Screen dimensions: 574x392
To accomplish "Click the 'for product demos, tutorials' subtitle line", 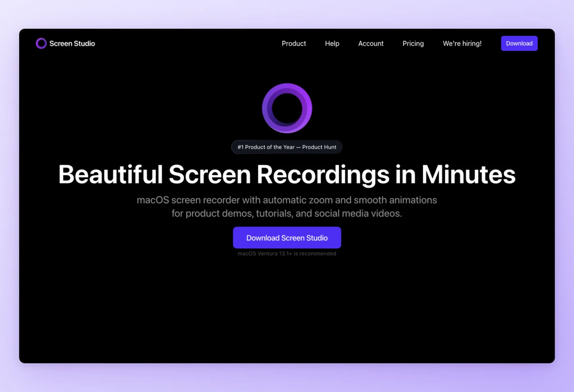I will coord(287,213).
